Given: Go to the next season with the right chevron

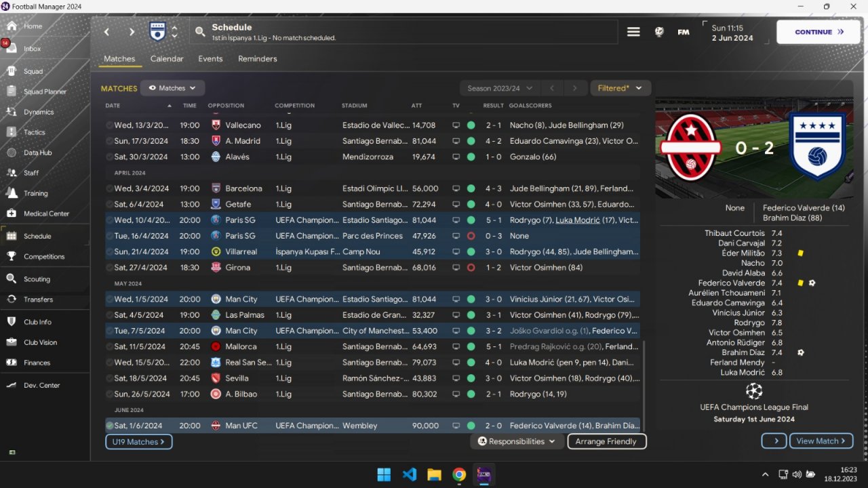Looking at the screenshot, I should (574, 88).
